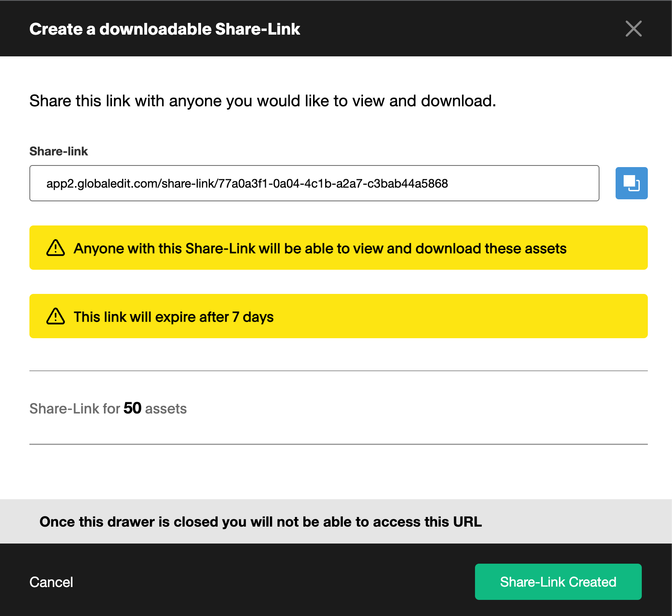Viewport: 672px width, 616px height.
Task: Click the warning icon beside 'Anyone with this Share-Link'
Action: pos(56,248)
